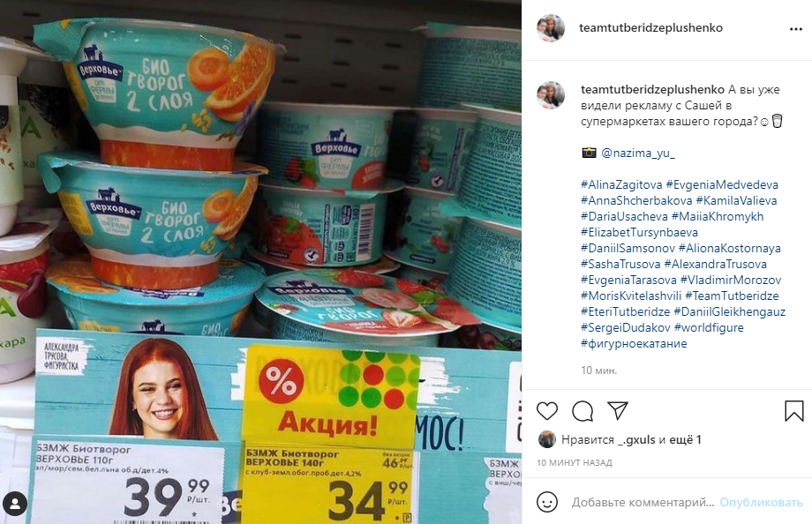Like the post with heart icon
This screenshot has width=812, height=524.
(x=547, y=411)
